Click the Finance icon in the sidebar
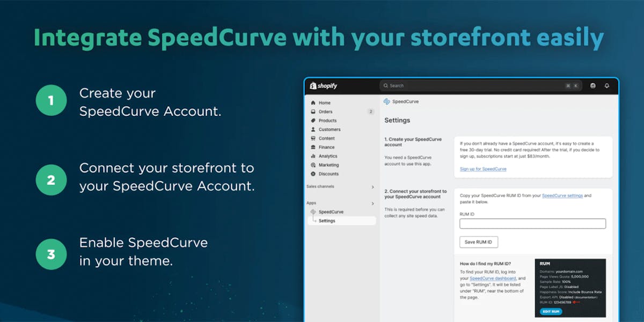The height and width of the screenshot is (322, 644). (x=313, y=147)
